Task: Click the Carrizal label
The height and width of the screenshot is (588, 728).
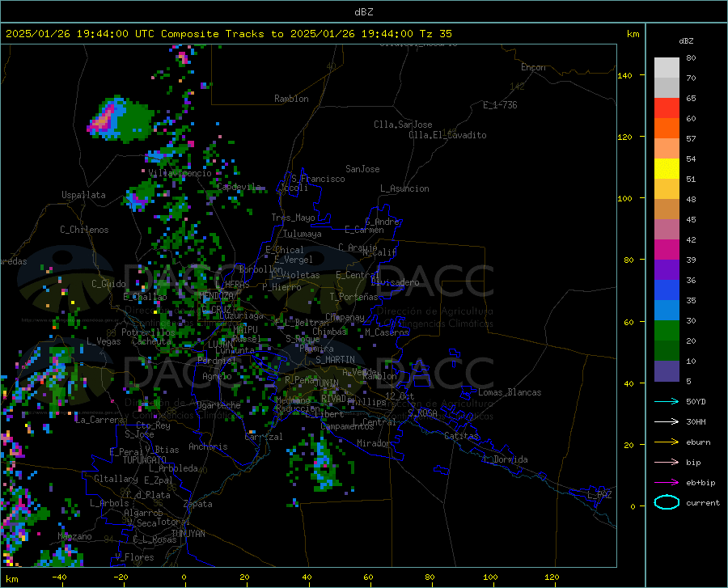Action: pos(264,437)
